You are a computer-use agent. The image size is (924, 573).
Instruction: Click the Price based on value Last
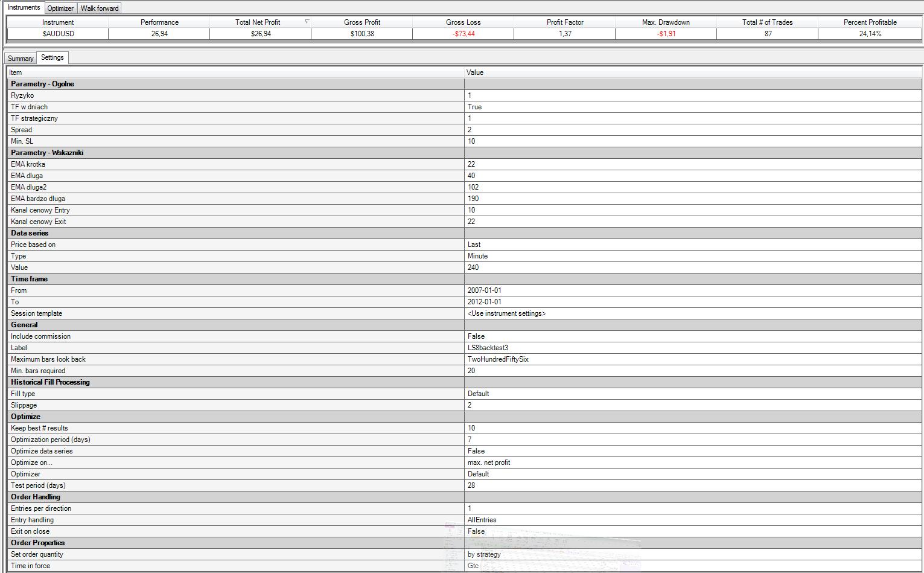[x=474, y=245]
